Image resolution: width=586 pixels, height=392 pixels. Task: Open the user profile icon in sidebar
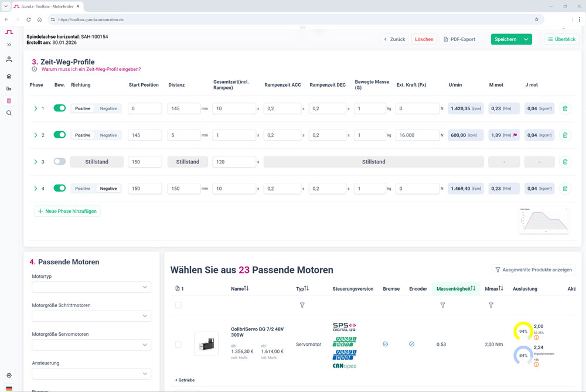click(x=9, y=59)
